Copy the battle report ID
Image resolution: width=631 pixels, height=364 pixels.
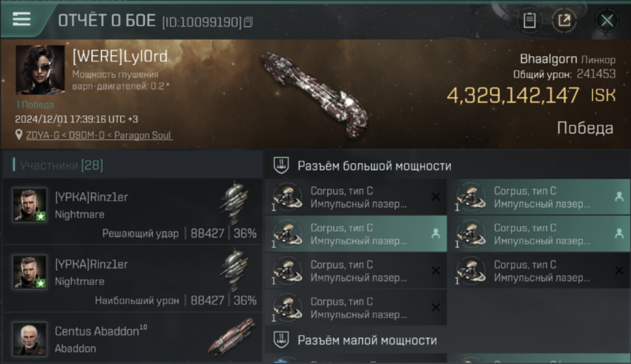[249, 22]
